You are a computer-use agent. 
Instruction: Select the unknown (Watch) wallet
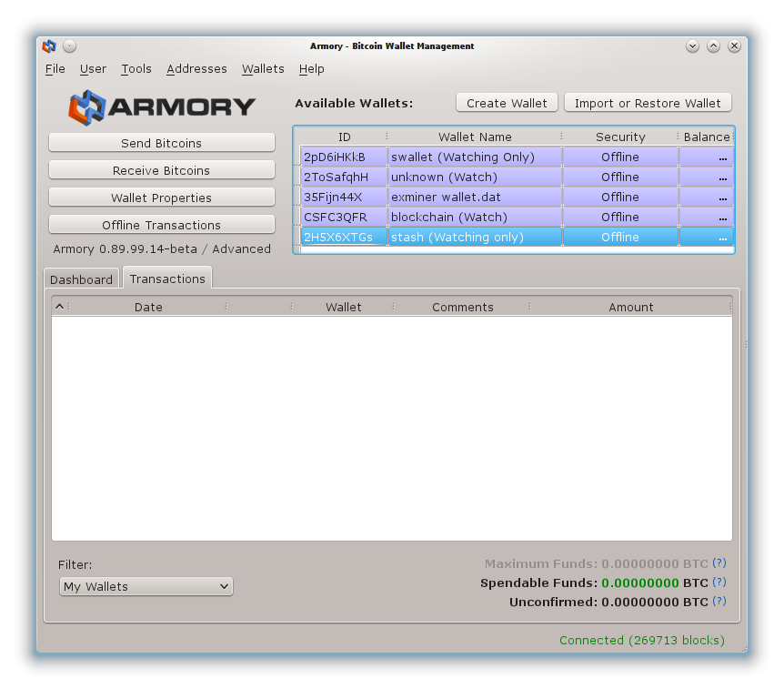click(x=475, y=177)
